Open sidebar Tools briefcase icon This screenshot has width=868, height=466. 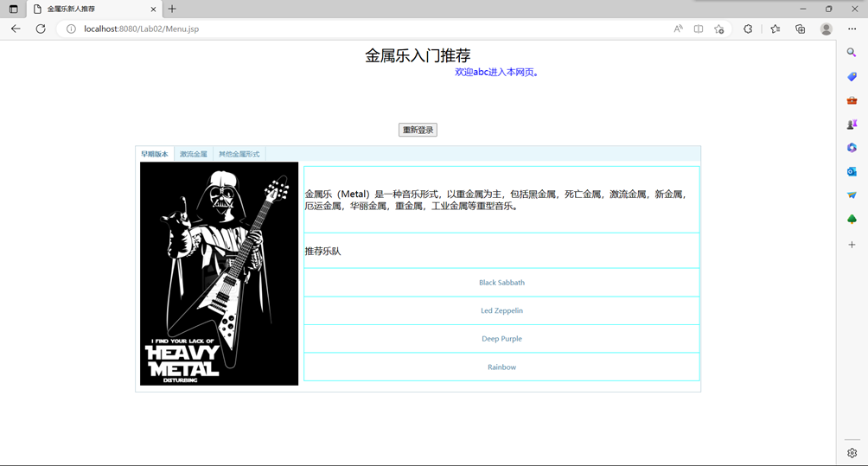(x=852, y=100)
